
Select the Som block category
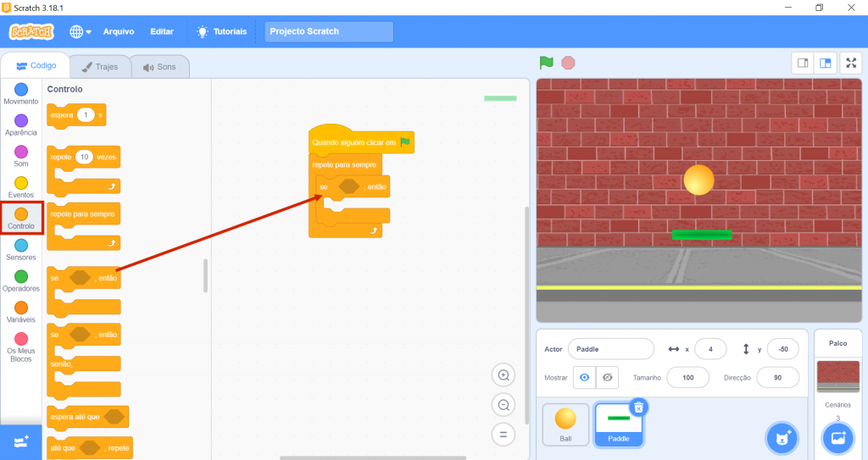[x=21, y=156]
